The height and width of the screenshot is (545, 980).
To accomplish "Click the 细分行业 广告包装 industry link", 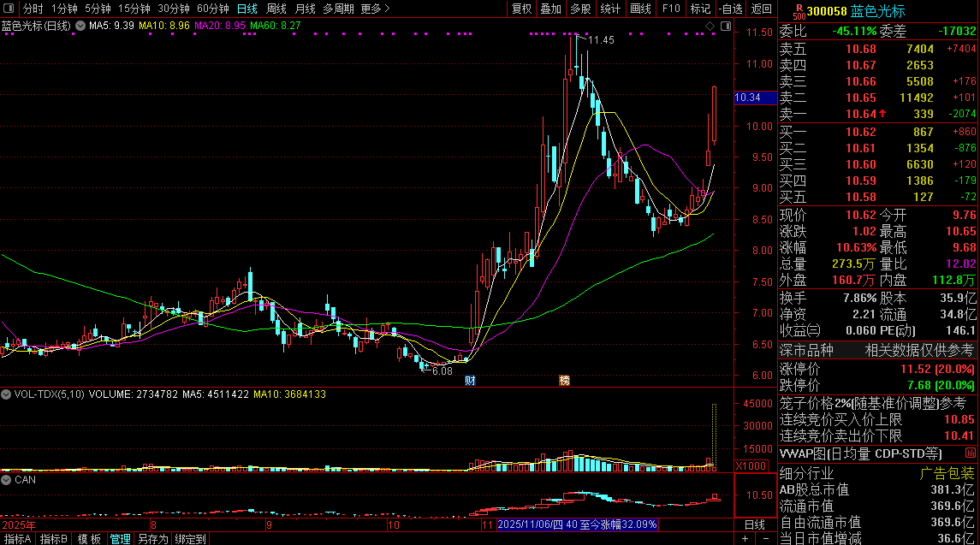I will (947, 474).
